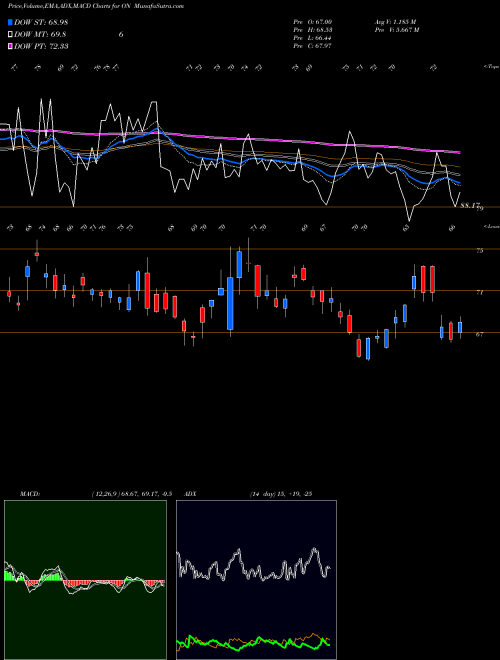Select the DOW MT: 69.8 label
This screenshot has height=660, width=500.
pyautogui.click(x=40, y=34)
